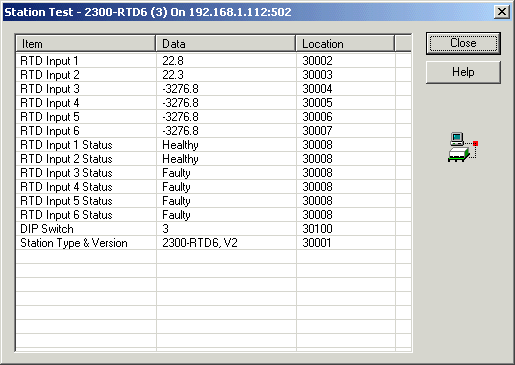Select the RTD Input 4 row
Image resolution: width=515 pixels, height=365 pixels.
pyautogui.click(x=213, y=103)
